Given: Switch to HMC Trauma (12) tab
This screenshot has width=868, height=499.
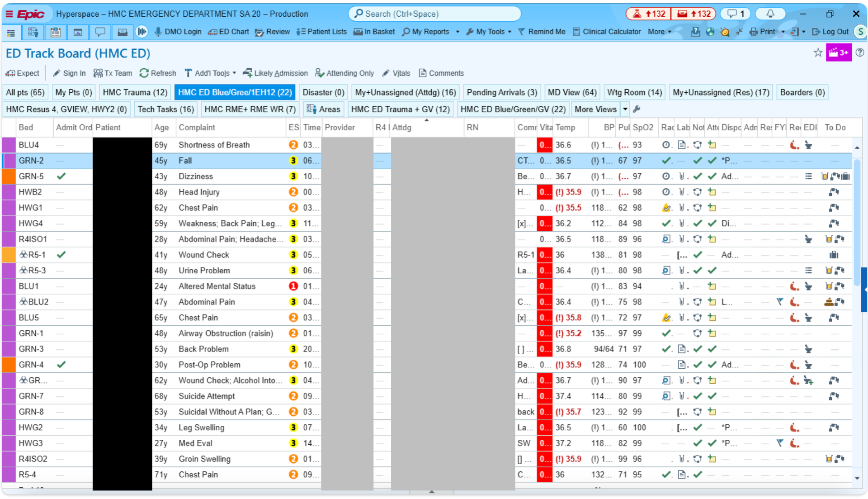Looking at the screenshot, I should 135,92.
